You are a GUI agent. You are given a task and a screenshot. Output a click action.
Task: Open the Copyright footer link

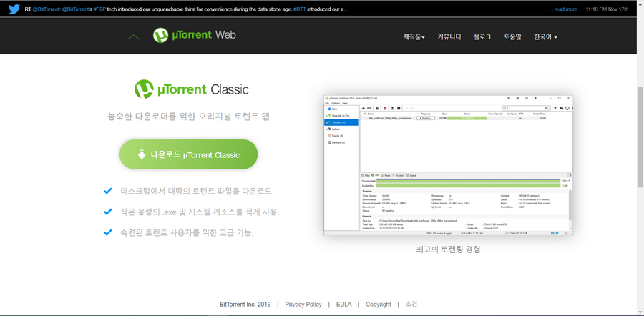(x=379, y=305)
